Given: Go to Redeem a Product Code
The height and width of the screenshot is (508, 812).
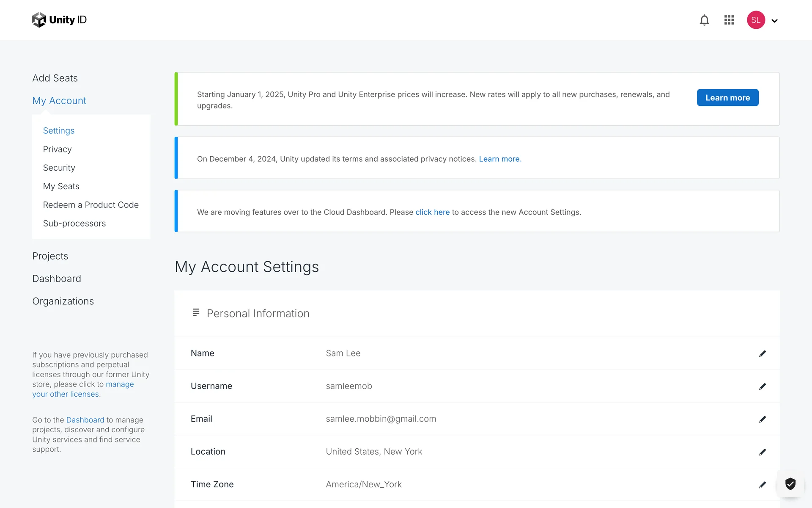Looking at the screenshot, I should click(91, 205).
